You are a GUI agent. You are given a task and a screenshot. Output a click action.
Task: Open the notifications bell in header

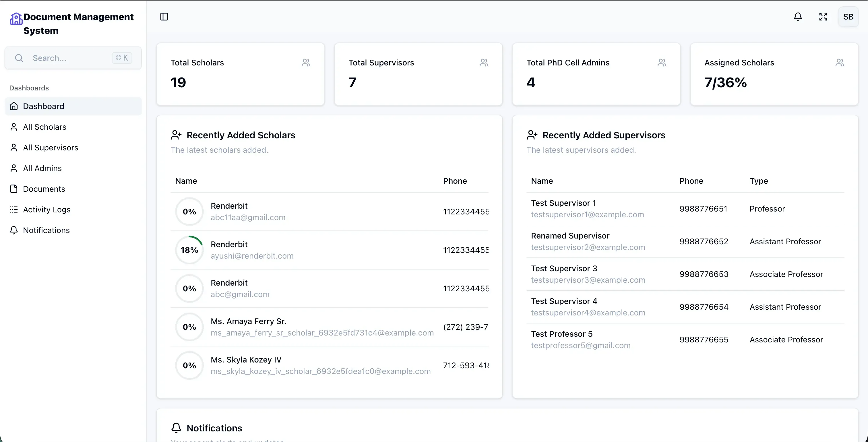798,17
